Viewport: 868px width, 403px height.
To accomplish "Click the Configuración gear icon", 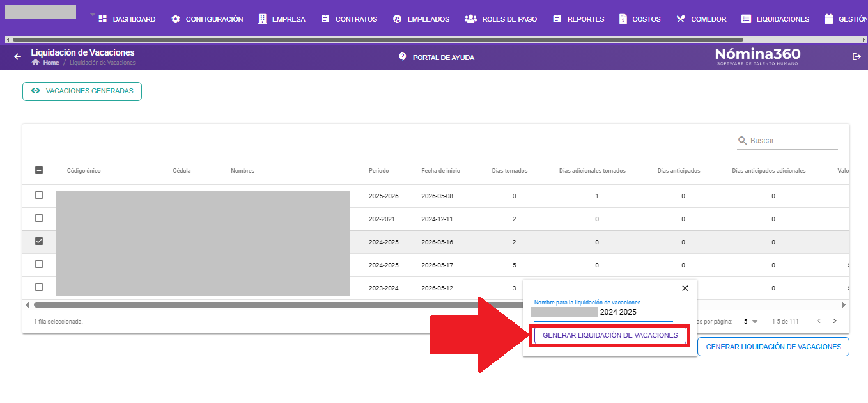I will [176, 19].
